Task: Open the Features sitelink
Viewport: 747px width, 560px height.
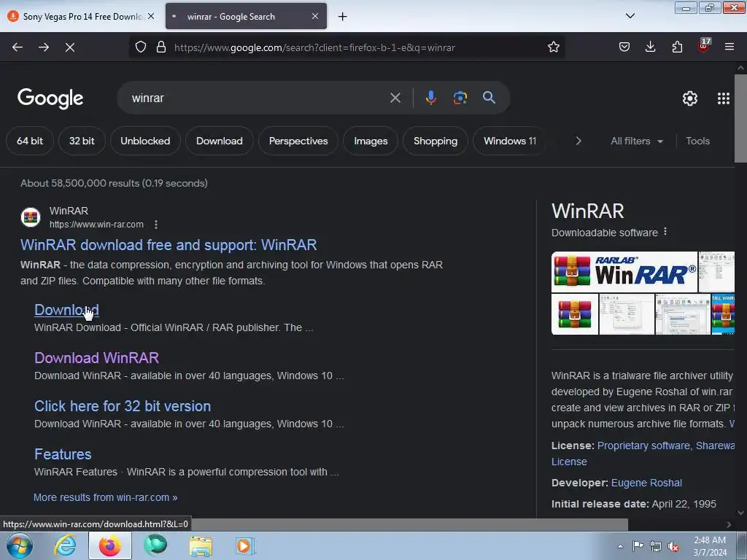Action: (63, 454)
